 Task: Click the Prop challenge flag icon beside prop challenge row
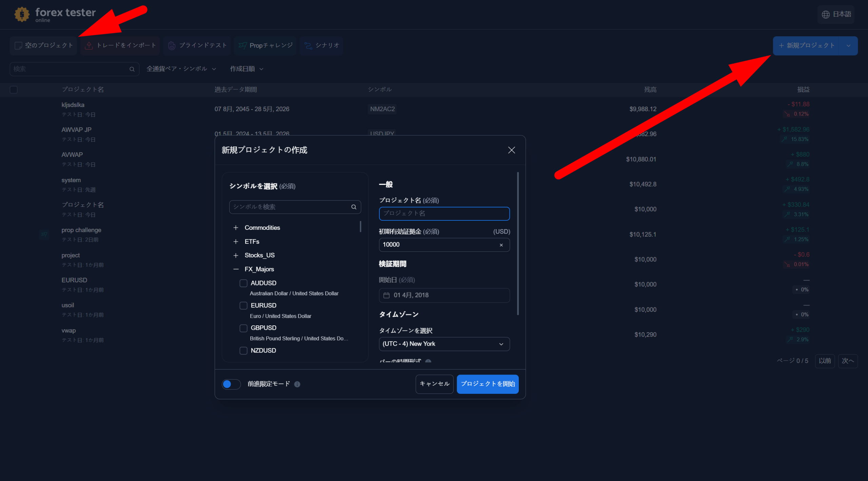(44, 234)
